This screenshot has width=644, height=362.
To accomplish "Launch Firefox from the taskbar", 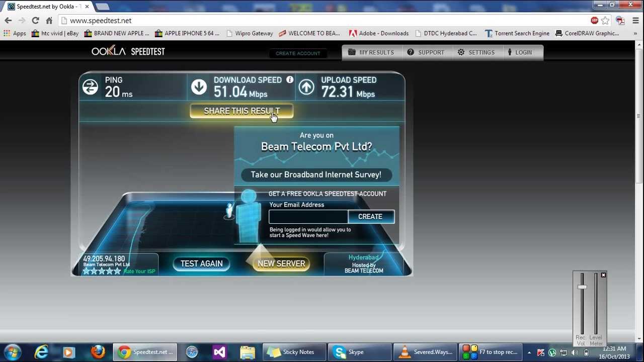I will point(98,352).
